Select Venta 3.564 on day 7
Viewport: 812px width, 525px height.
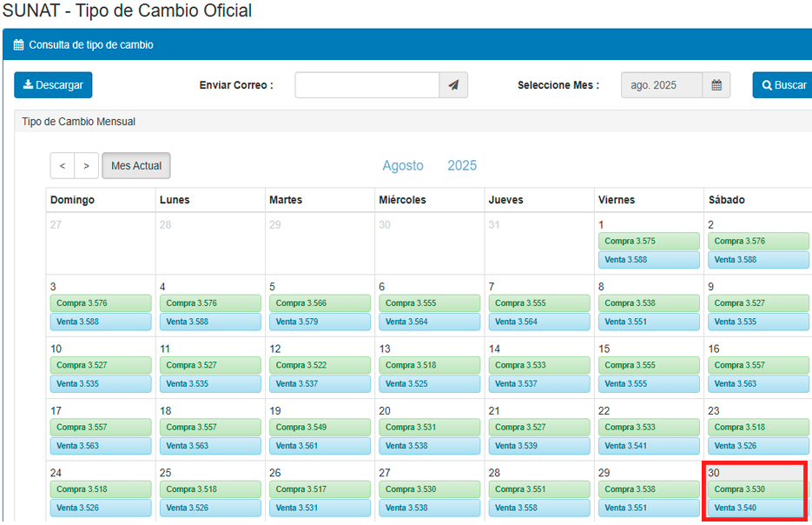coord(539,322)
